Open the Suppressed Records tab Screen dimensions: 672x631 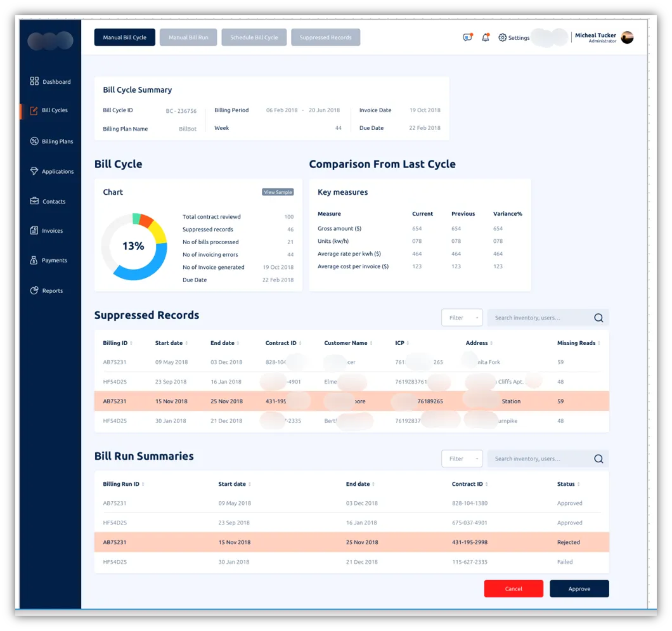pyautogui.click(x=325, y=37)
